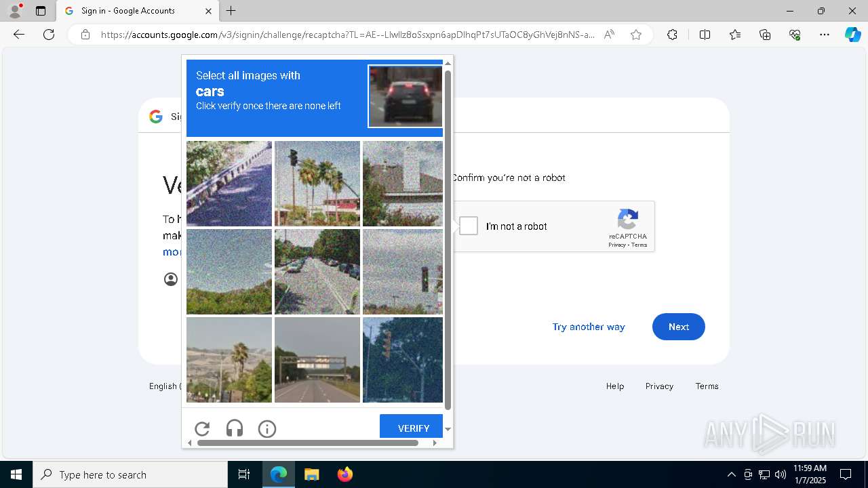Open the Copilot sidebar icon

pos(853,35)
